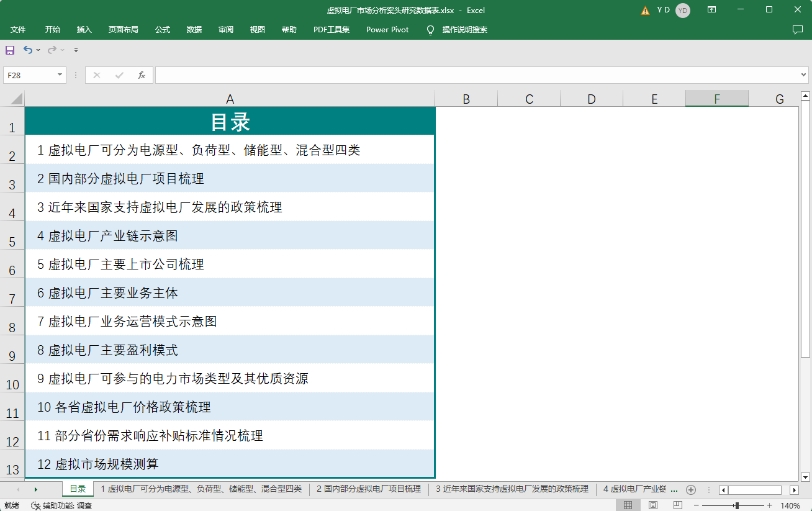The width and height of the screenshot is (812, 511).
Task: Click the Undo arrow icon
Action: point(28,50)
